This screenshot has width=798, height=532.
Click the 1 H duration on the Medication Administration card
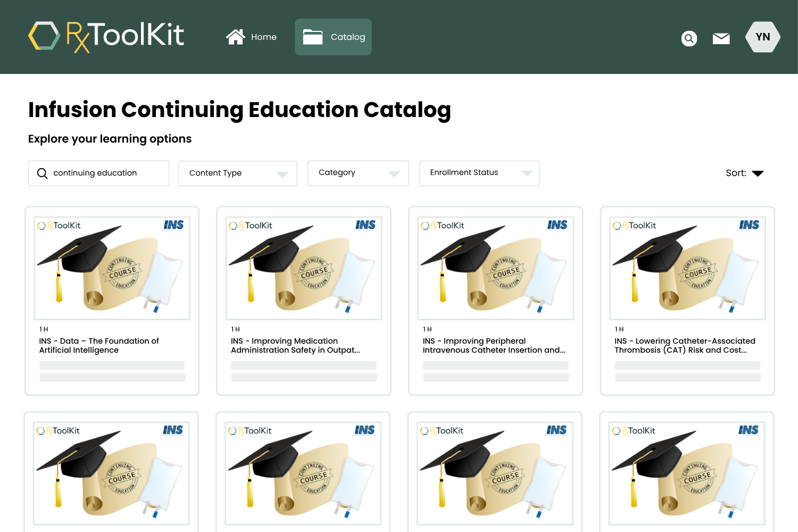(x=236, y=329)
